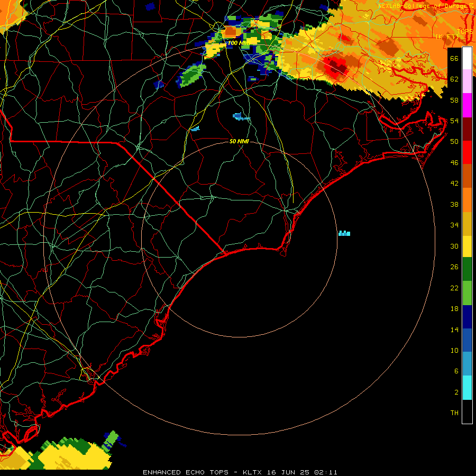
Task: Click the '6' legend value
Action: pos(456,371)
